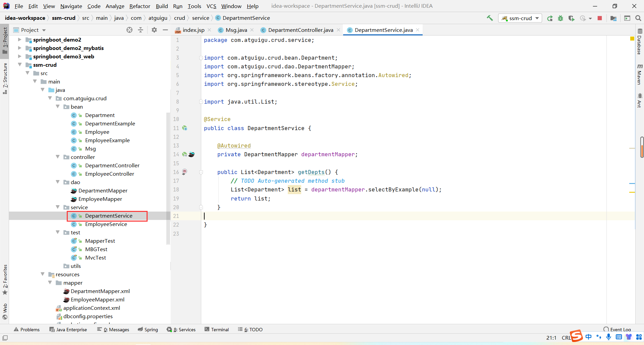Screen dimensions: 644x345
Task: Toggle the Terminal tool window
Action: tap(217, 330)
